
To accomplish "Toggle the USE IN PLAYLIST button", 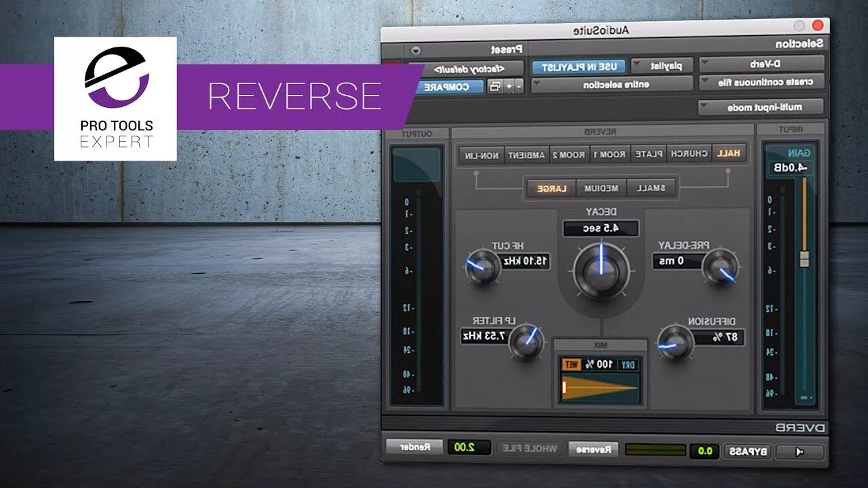I will click(578, 66).
